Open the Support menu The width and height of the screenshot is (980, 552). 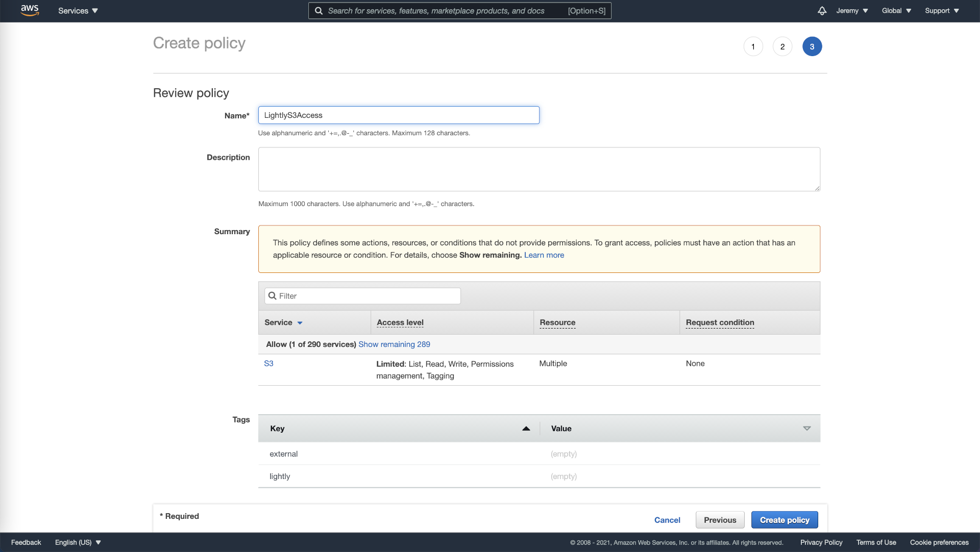(942, 11)
